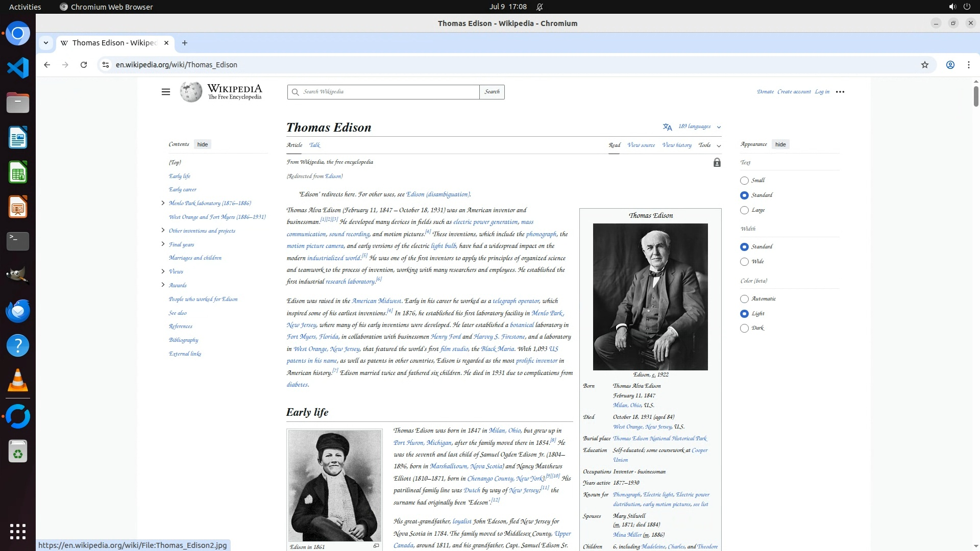
Task: Open Wikipedia main menu hamburger icon
Action: (165, 92)
